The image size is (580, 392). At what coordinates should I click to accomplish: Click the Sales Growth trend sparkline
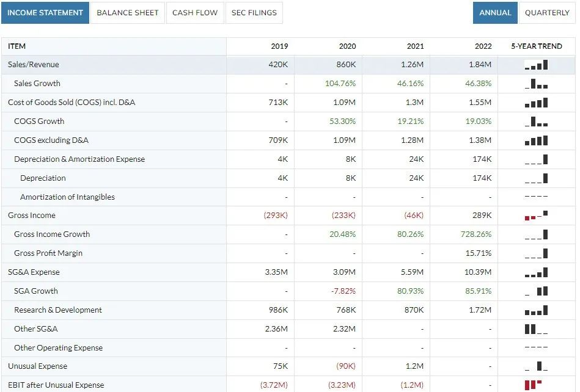(x=536, y=84)
